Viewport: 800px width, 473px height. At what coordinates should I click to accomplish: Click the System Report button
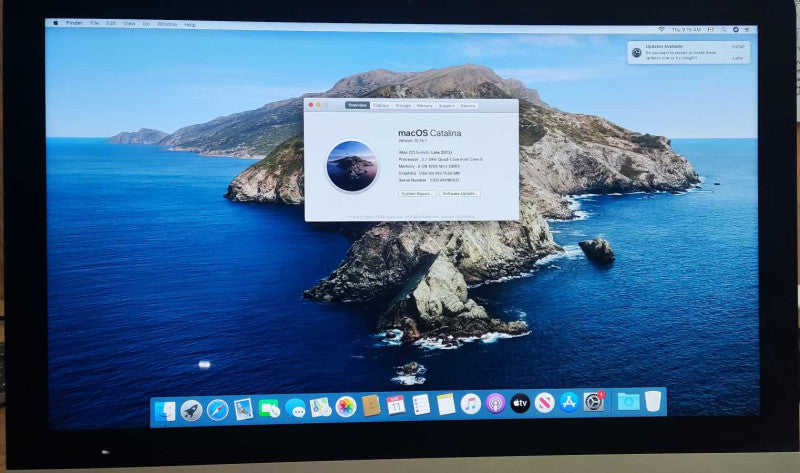[417, 194]
